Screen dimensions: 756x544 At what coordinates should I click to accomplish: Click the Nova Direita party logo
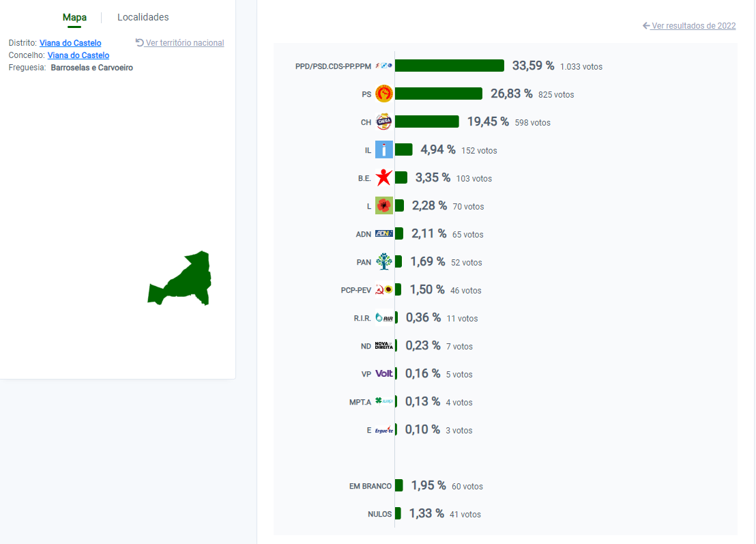click(x=383, y=345)
